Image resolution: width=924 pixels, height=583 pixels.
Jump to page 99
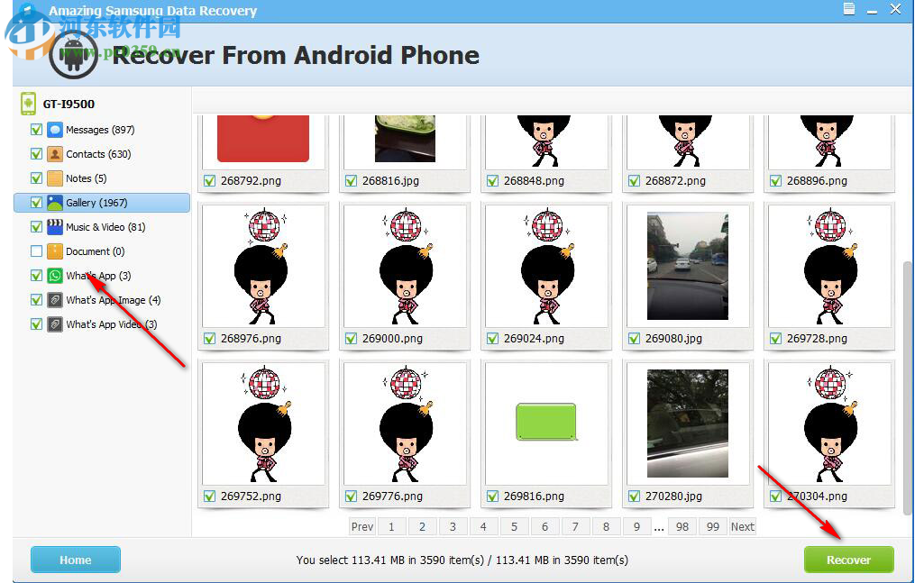(x=713, y=526)
